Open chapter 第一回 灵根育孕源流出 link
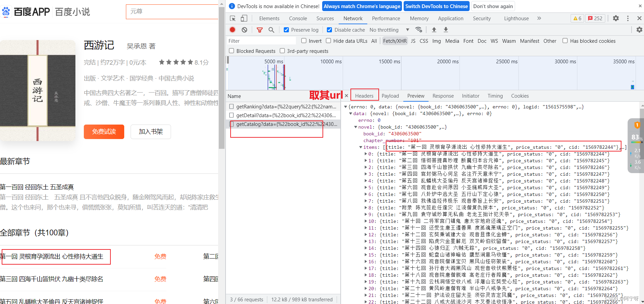The width and height of the screenshot is (644, 304). (x=52, y=257)
